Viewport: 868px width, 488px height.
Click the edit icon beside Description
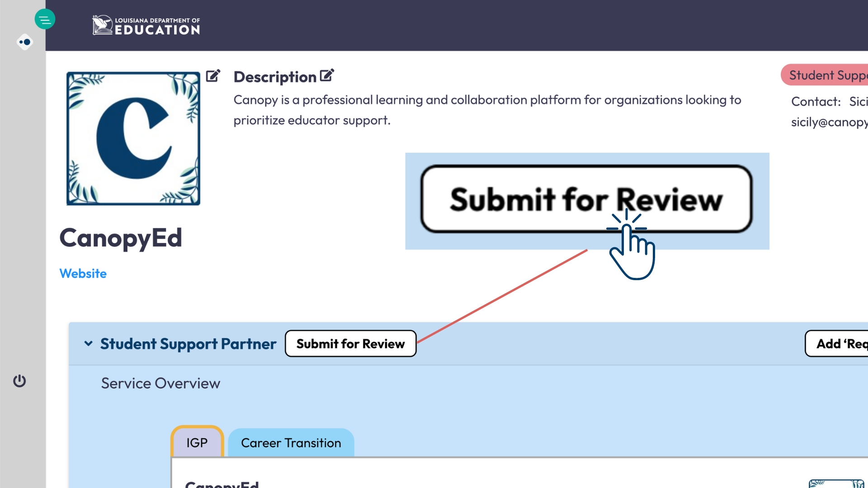(327, 75)
